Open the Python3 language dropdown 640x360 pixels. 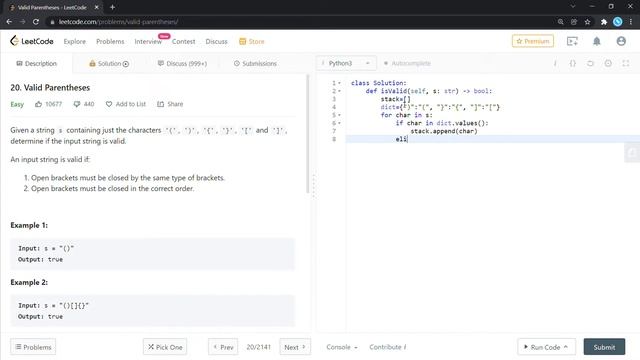(x=346, y=63)
